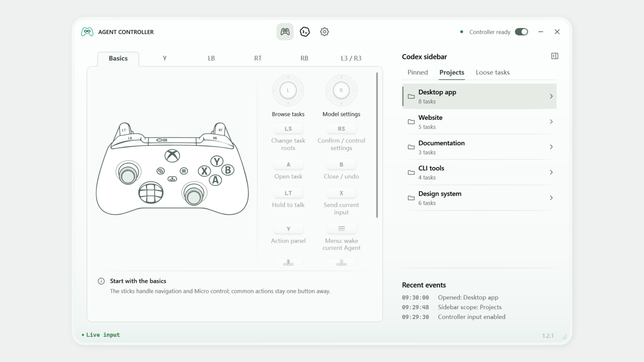Image resolution: width=644 pixels, height=362 pixels.
Task: Click the LT Hold to talk key
Action: [288, 193]
